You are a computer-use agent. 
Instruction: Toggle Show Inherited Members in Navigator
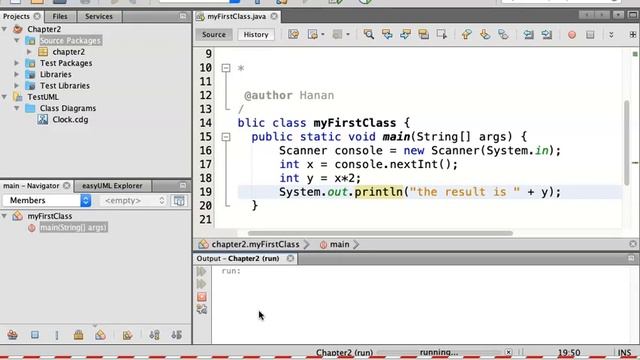(x=13, y=335)
